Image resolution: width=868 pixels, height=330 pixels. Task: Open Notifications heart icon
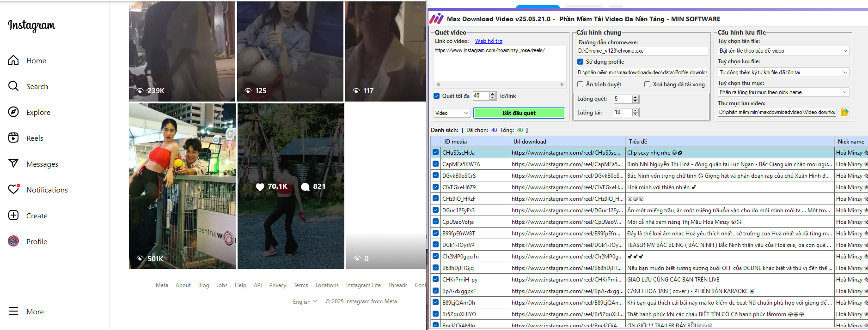[x=13, y=190]
